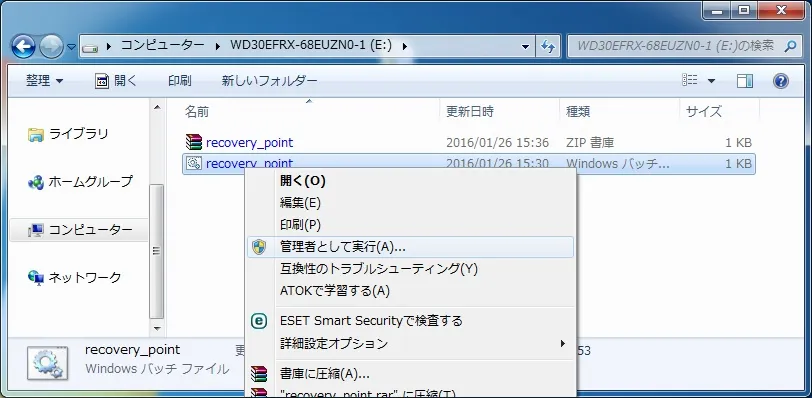This screenshot has height=398, width=812.
Task: Select the recovery_point ZIP archive file
Action: coord(249,142)
